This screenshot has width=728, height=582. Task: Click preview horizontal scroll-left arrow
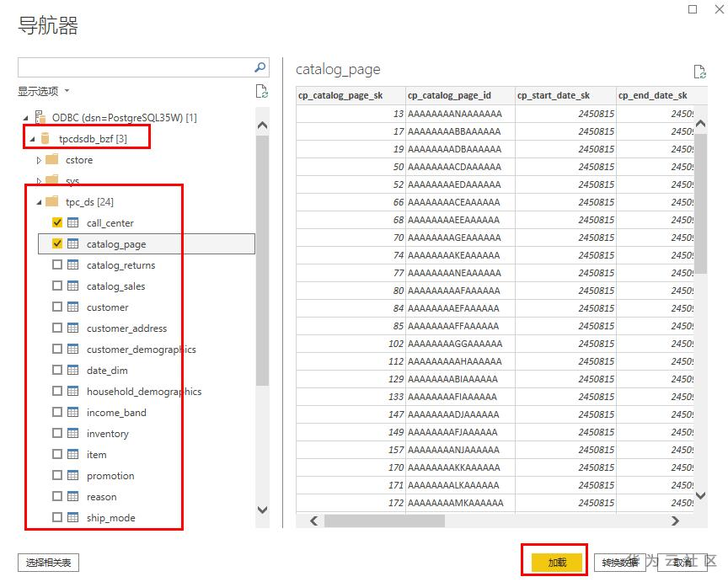pyautogui.click(x=313, y=521)
